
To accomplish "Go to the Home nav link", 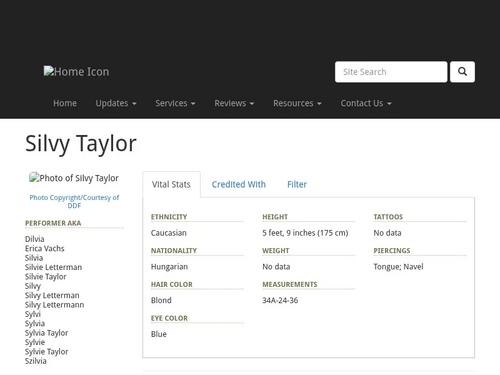I will click(65, 103).
